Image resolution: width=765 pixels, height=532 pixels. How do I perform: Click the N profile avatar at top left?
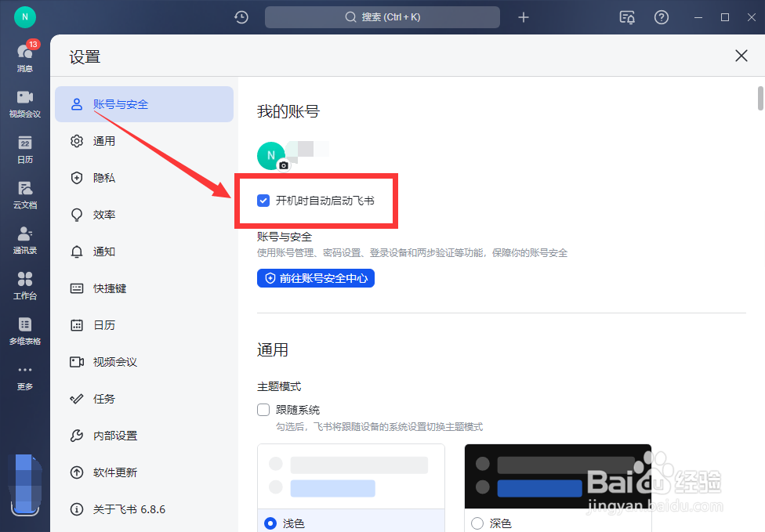25,17
